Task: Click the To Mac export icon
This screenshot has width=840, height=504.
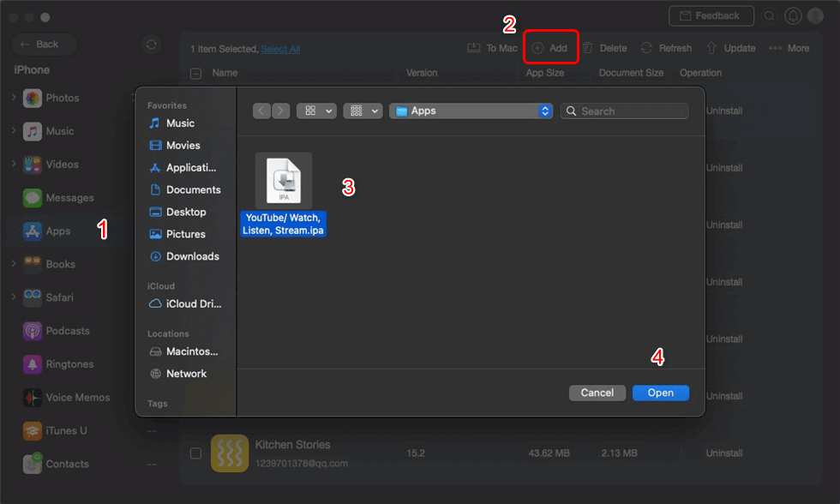Action: pyautogui.click(x=473, y=48)
